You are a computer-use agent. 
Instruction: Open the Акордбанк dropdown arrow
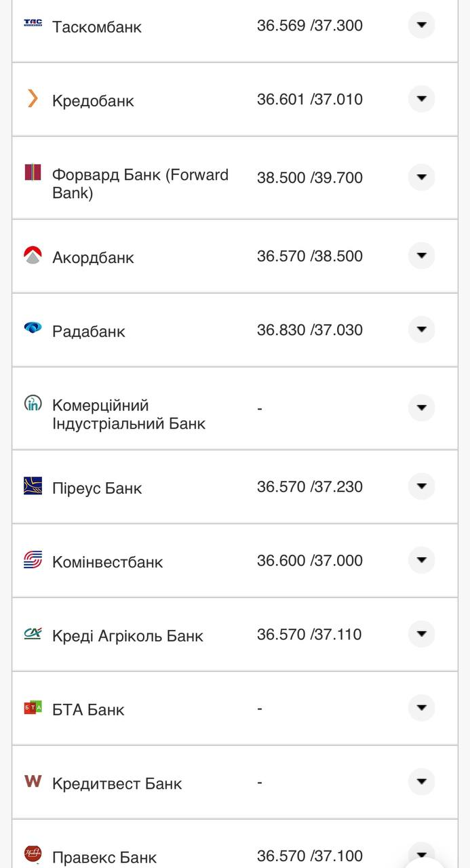(421, 256)
